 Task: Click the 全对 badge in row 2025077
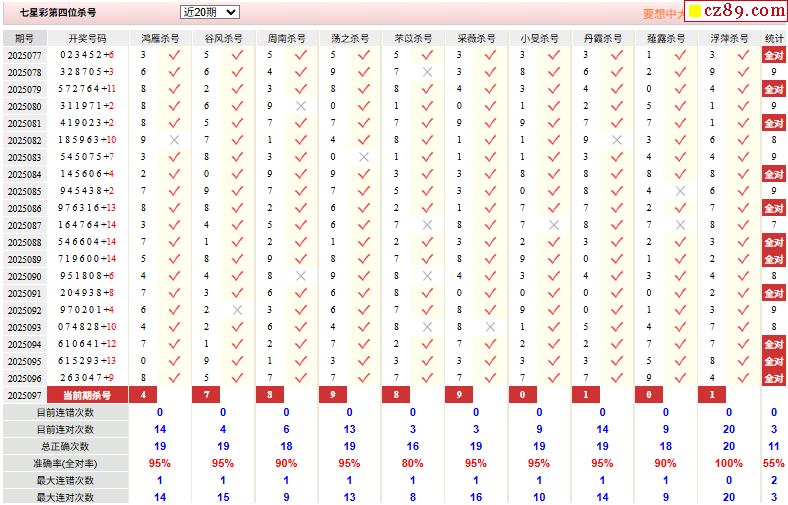pyautogui.click(x=774, y=55)
